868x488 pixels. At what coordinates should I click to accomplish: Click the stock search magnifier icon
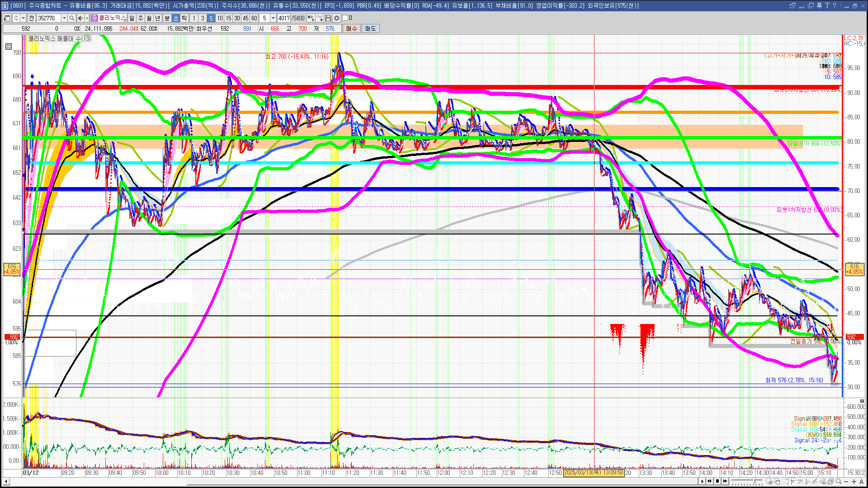(71, 18)
